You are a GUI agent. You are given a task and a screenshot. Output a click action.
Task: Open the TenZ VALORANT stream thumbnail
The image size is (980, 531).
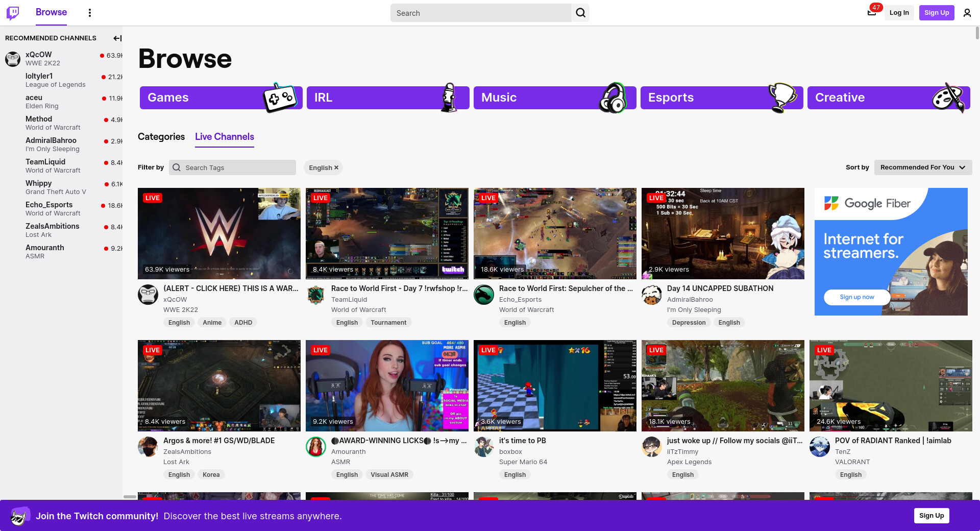point(891,385)
